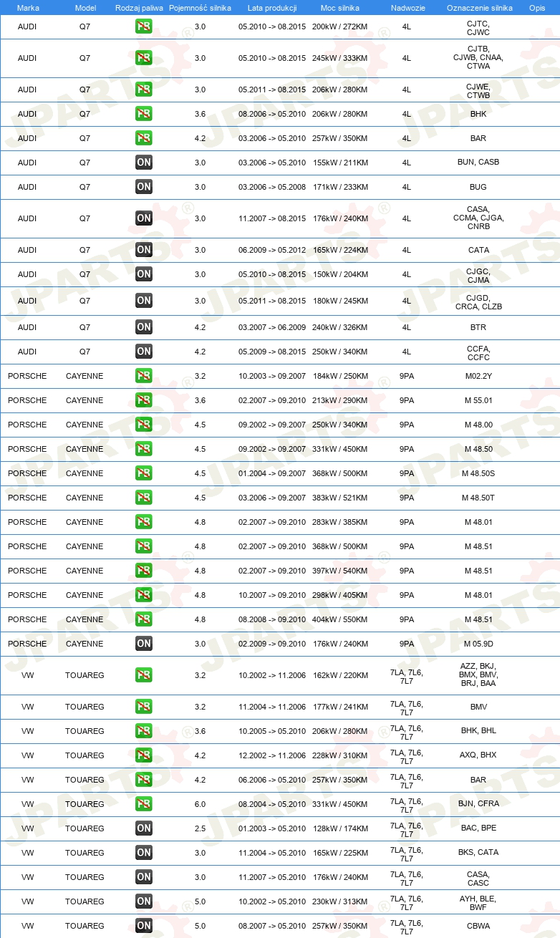Click the '08.2008 -> 09.2010' production years cell

272,619
